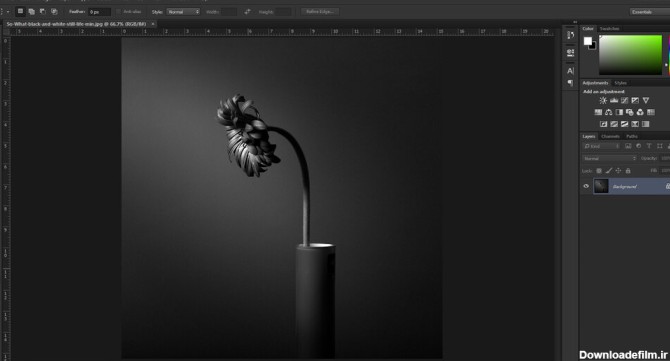Add a Posterize adjustment
The height and width of the screenshot is (361, 670).
point(614,124)
